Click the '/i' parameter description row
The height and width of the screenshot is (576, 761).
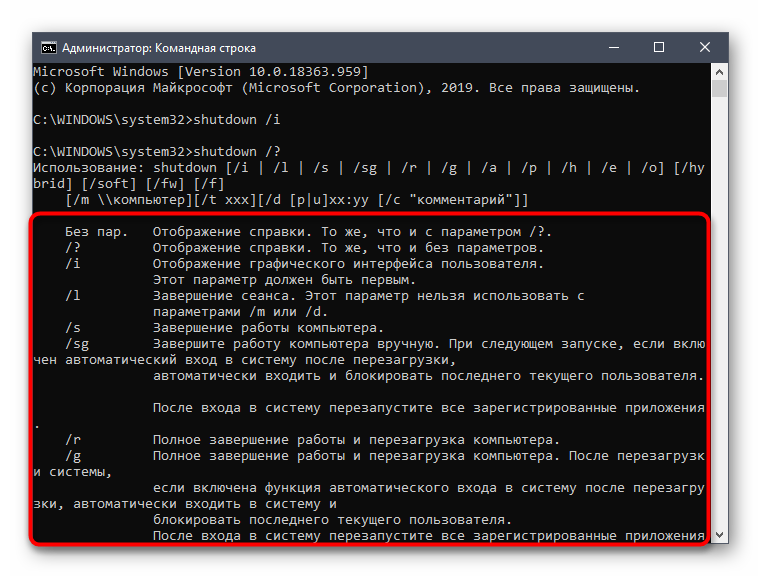click(304, 264)
